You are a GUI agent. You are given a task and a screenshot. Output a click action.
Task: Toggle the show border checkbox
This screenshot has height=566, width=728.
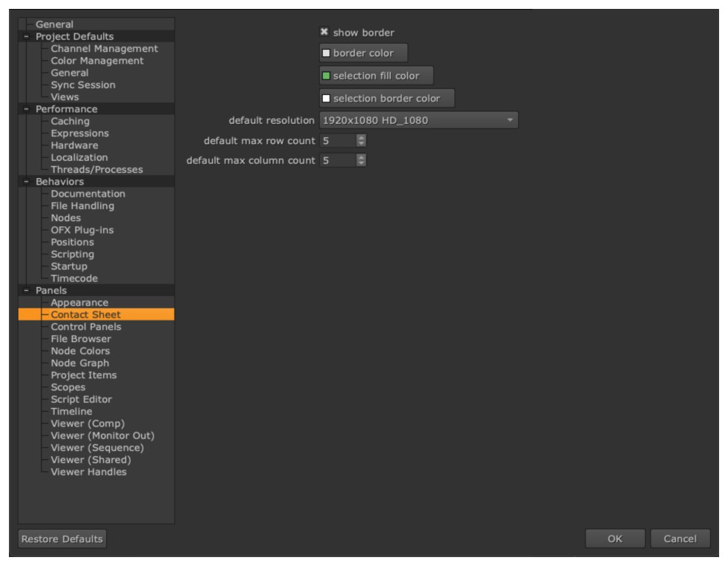point(324,33)
